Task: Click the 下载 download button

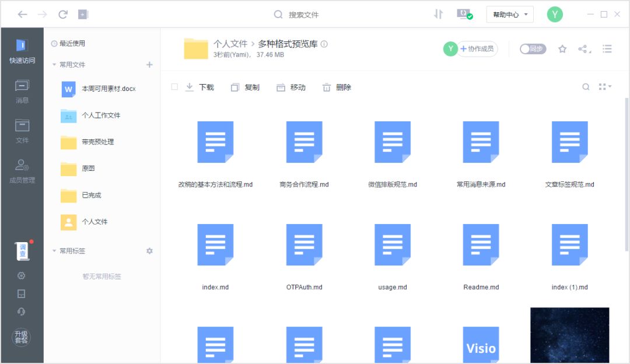Action: click(x=199, y=87)
